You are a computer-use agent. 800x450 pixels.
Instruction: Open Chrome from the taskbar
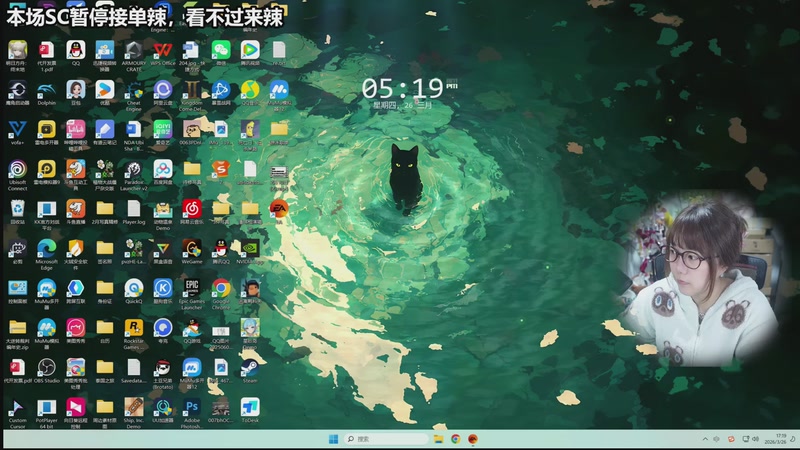(x=456, y=439)
